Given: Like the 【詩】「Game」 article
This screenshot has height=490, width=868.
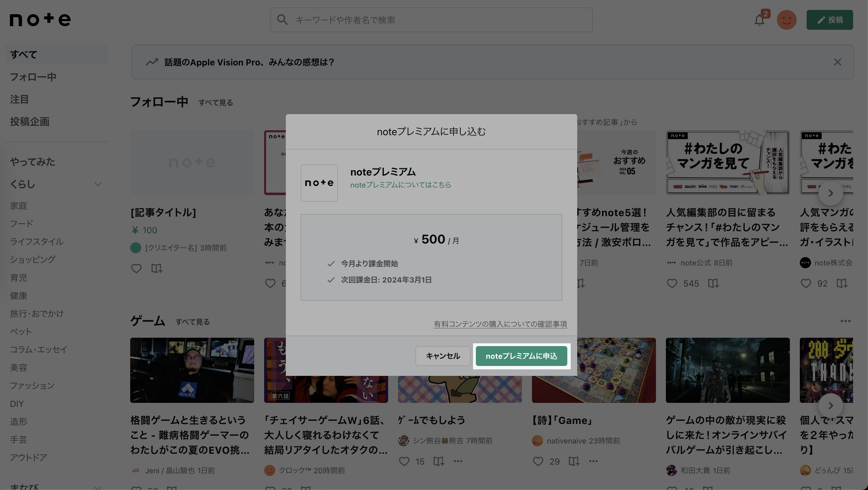Looking at the screenshot, I should [538, 461].
